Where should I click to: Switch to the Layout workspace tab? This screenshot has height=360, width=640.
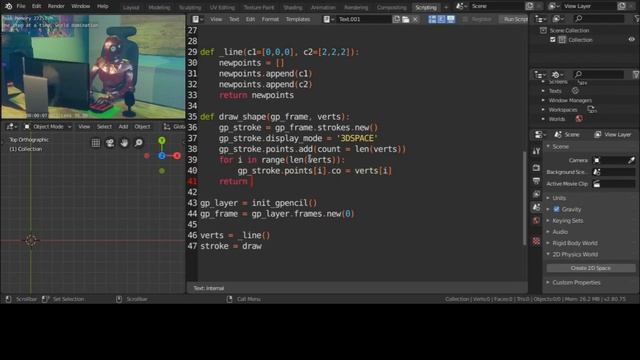point(131,7)
